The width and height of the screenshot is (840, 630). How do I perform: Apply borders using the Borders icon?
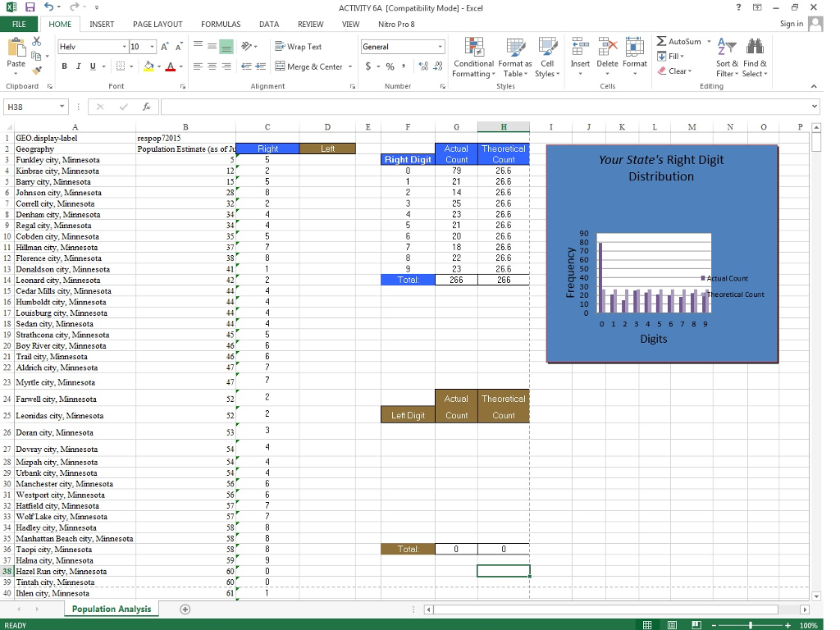tap(121, 66)
